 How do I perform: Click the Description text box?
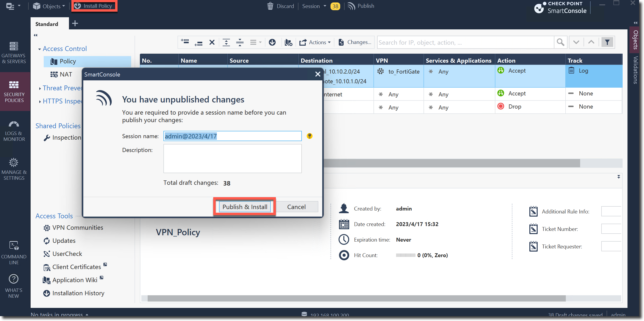coord(232,159)
